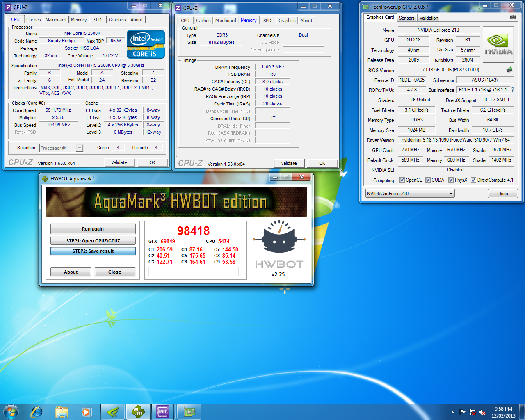Viewport: 525px width, 420px height.
Task: Click the HWBOT Aquamark3 title bar icon
Action: click(x=45, y=178)
